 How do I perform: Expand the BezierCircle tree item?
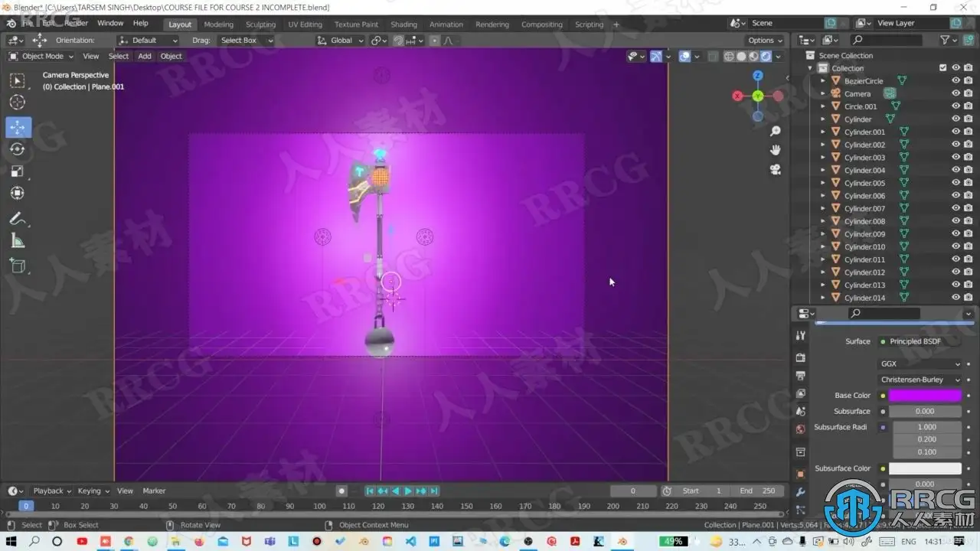[x=823, y=81]
